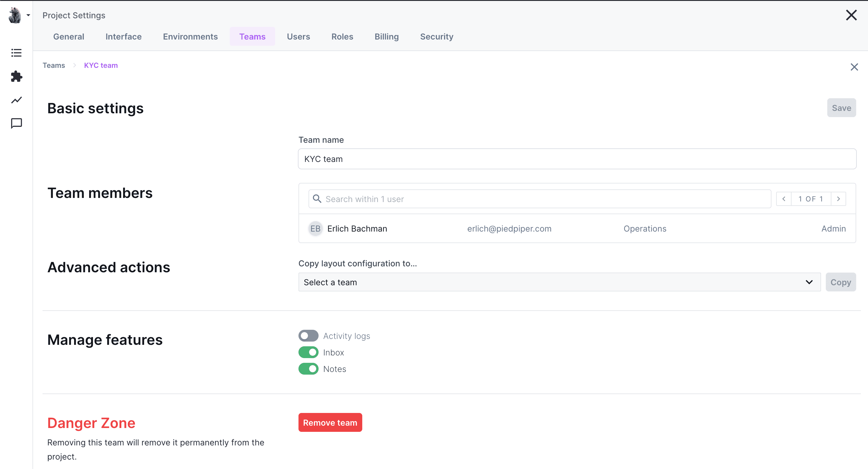Image resolution: width=868 pixels, height=469 pixels.
Task: Click the Notes label
Action: click(334, 369)
